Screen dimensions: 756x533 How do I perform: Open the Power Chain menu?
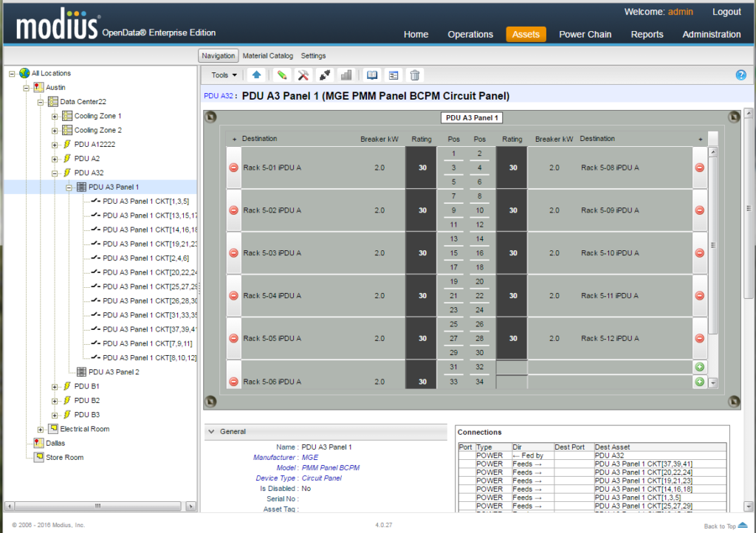click(585, 34)
